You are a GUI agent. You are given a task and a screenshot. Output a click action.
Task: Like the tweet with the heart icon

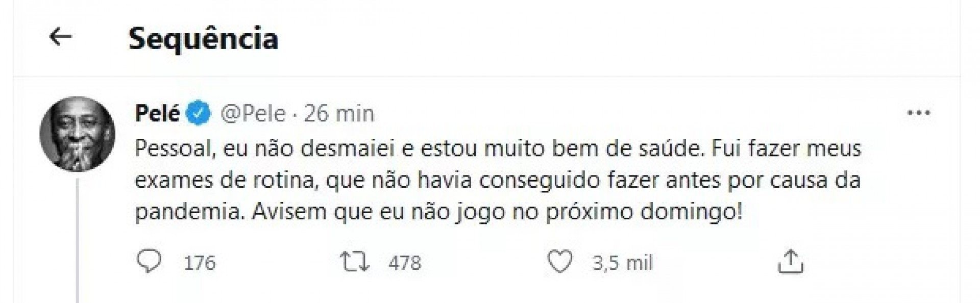pos(560,262)
